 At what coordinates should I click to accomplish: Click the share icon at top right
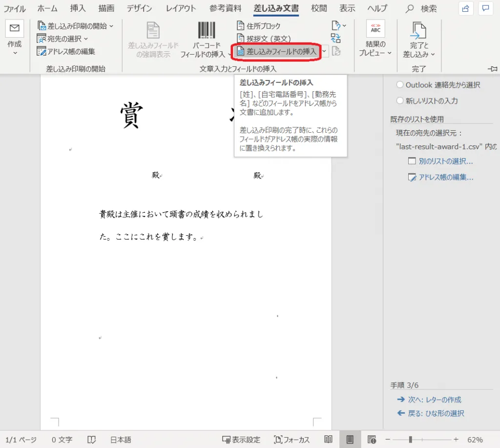pos(466,8)
